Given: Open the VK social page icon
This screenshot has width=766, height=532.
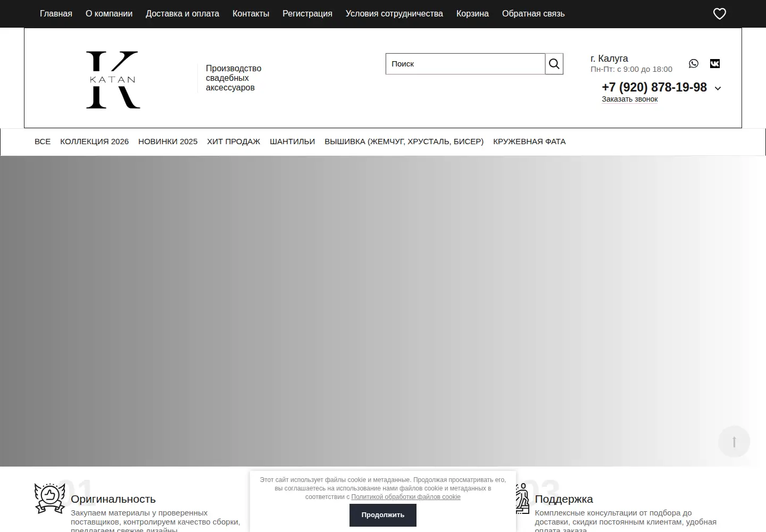Looking at the screenshot, I should pos(715,63).
